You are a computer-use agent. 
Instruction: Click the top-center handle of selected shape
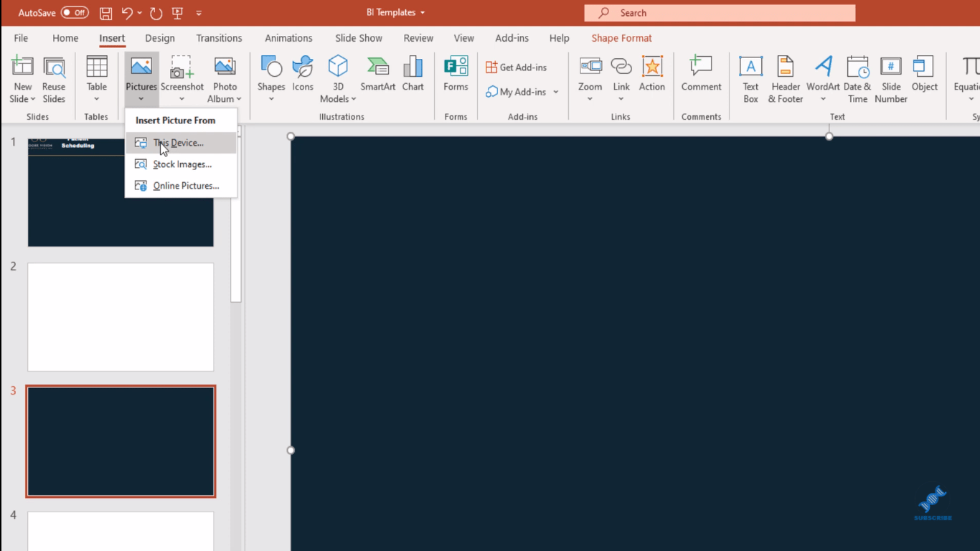point(829,136)
